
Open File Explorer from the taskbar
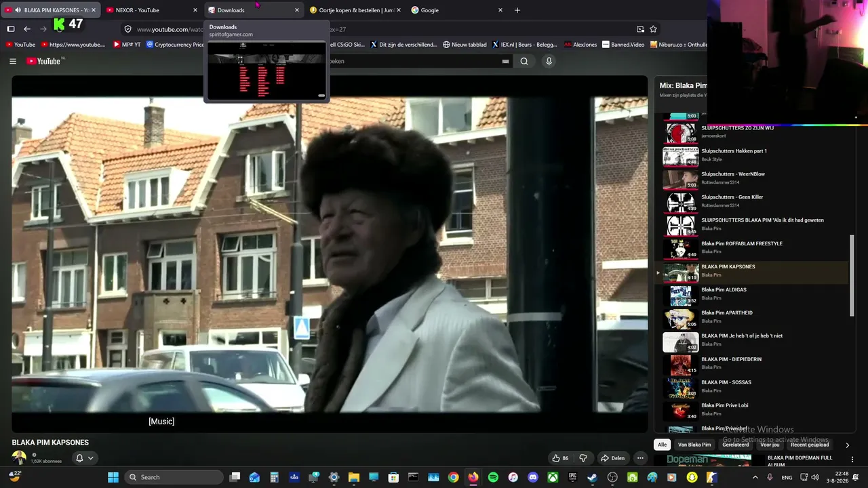353,477
